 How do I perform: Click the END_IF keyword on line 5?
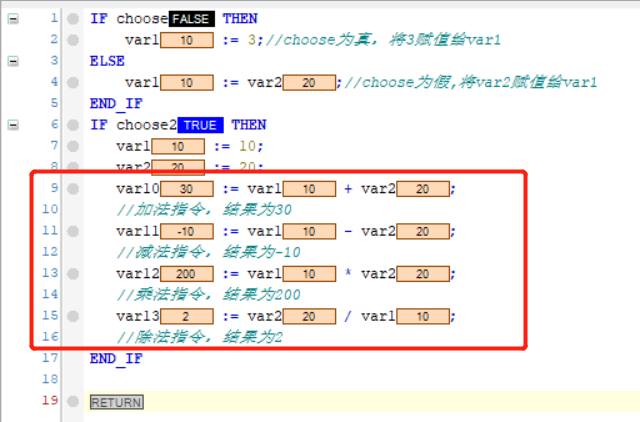[116, 104]
